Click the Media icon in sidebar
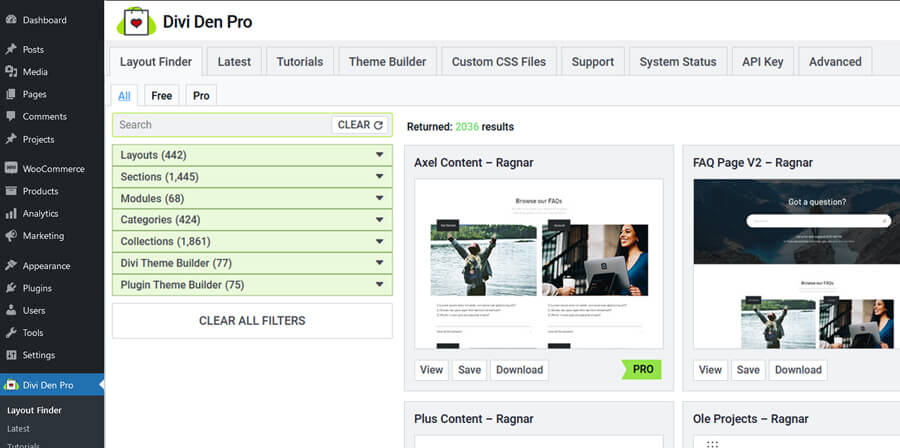Image resolution: width=900 pixels, height=448 pixels. [x=11, y=72]
